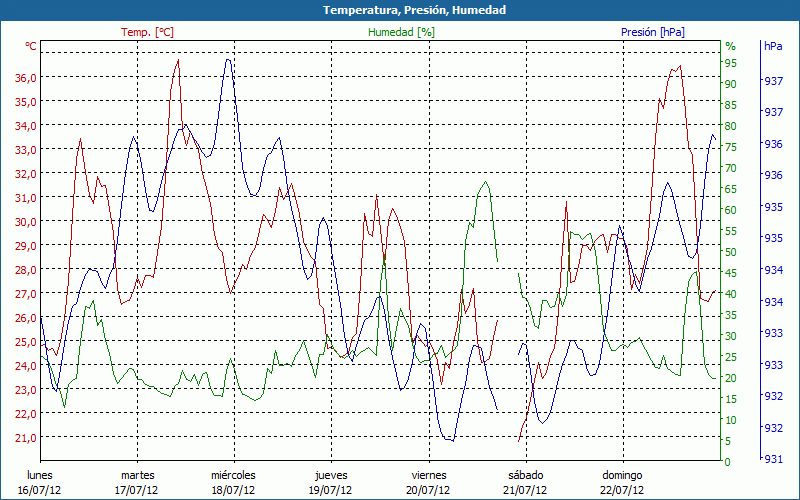Click the "martes 17/07/12" date label
Screen dimensions: 800x500
pyautogui.click(x=137, y=483)
